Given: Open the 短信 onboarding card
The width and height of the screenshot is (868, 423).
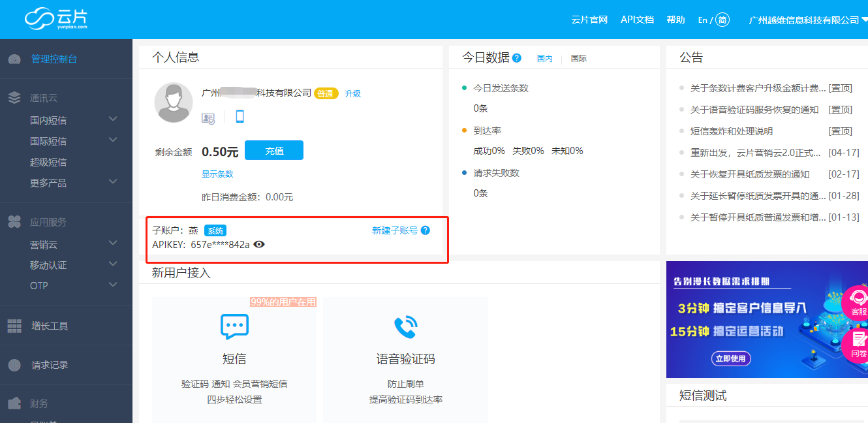Looking at the screenshot, I should 234,360.
